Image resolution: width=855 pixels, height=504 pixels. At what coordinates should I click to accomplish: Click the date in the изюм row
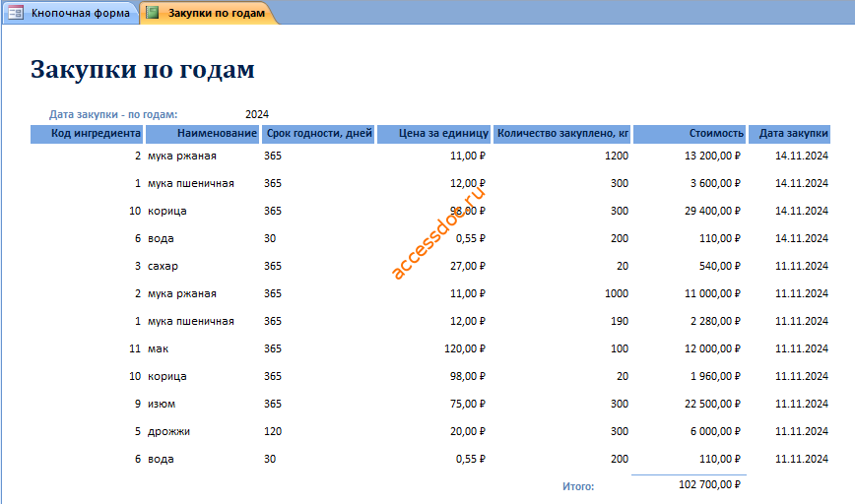coord(802,404)
